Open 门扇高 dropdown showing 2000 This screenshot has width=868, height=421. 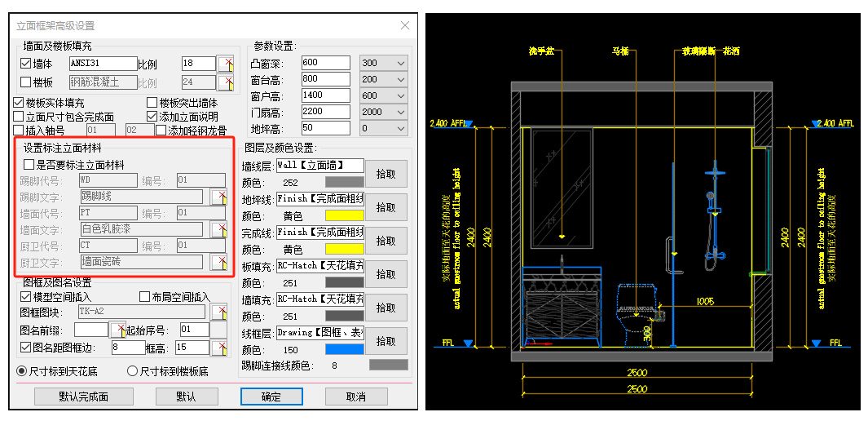pyautogui.click(x=384, y=112)
